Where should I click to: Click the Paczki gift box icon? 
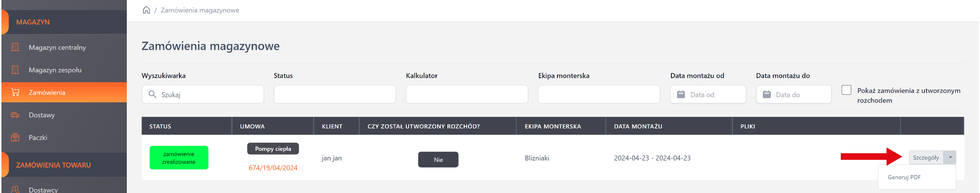(15, 137)
